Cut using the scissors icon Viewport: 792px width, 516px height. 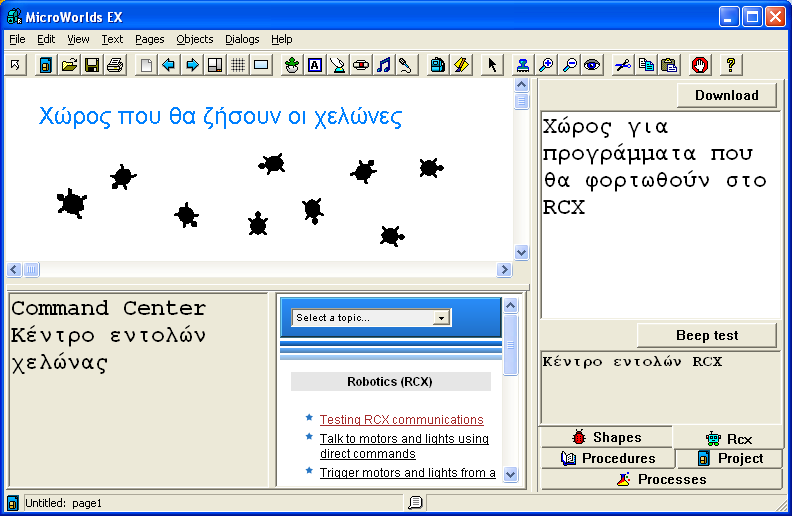pyautogui.click(x=623, y=65)
